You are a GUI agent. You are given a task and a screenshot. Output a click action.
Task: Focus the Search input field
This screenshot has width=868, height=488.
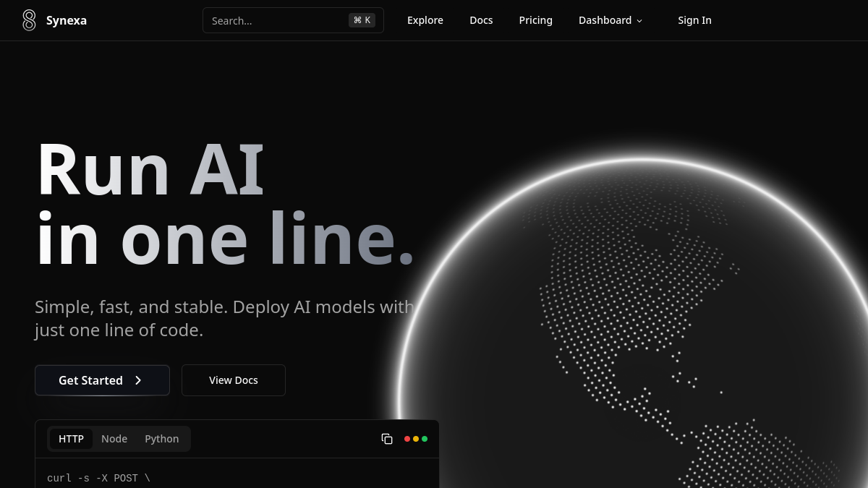[293, 20]
